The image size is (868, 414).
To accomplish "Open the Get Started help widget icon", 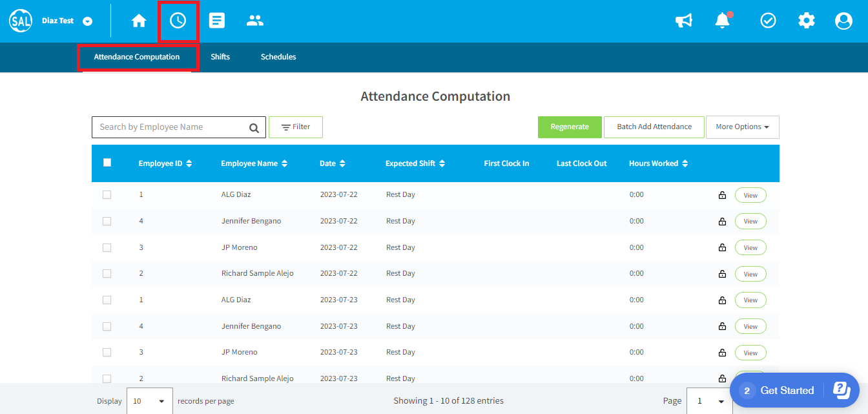I will pyautogui.click(x=842, y=390).
